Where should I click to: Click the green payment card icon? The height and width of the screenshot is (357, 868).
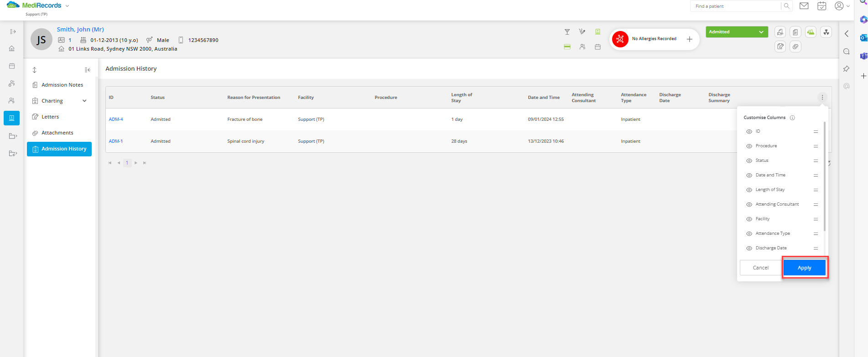(x=567, y=47)
